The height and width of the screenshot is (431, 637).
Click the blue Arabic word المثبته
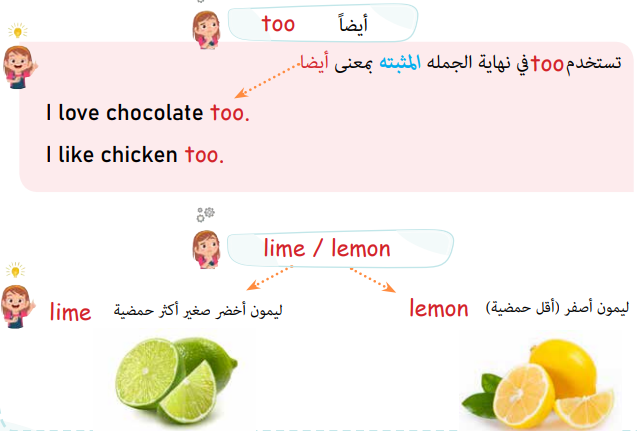[x=400, y=63]
